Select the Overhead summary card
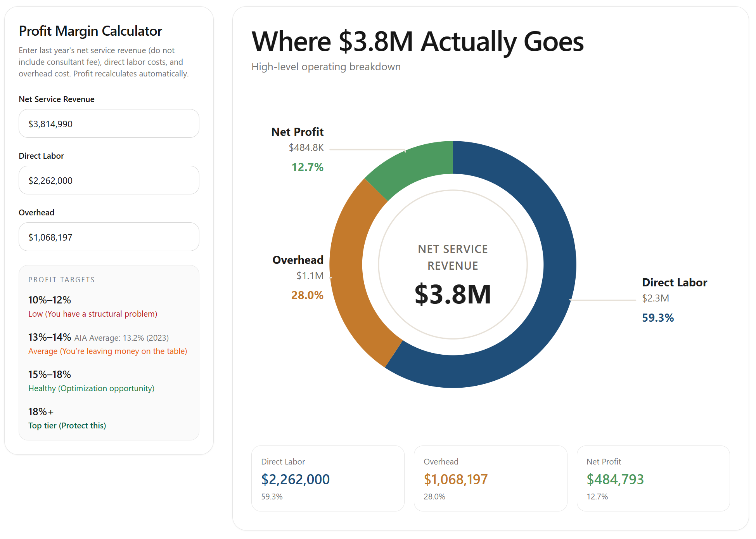 coord(490,478)
